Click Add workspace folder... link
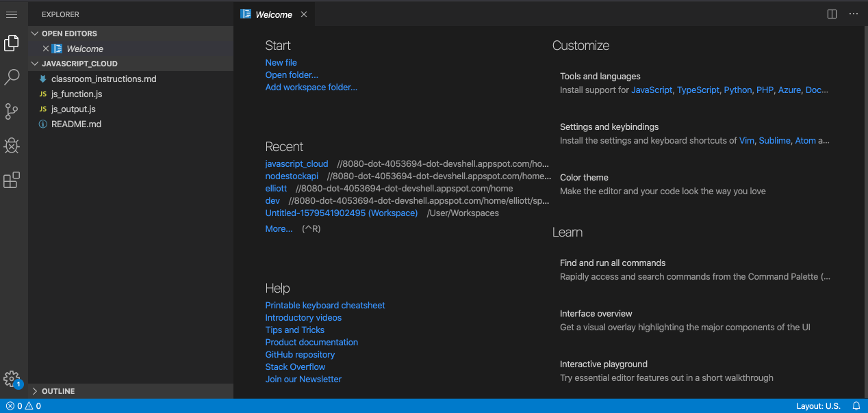868x413 pixels. (x=311, y=87)
